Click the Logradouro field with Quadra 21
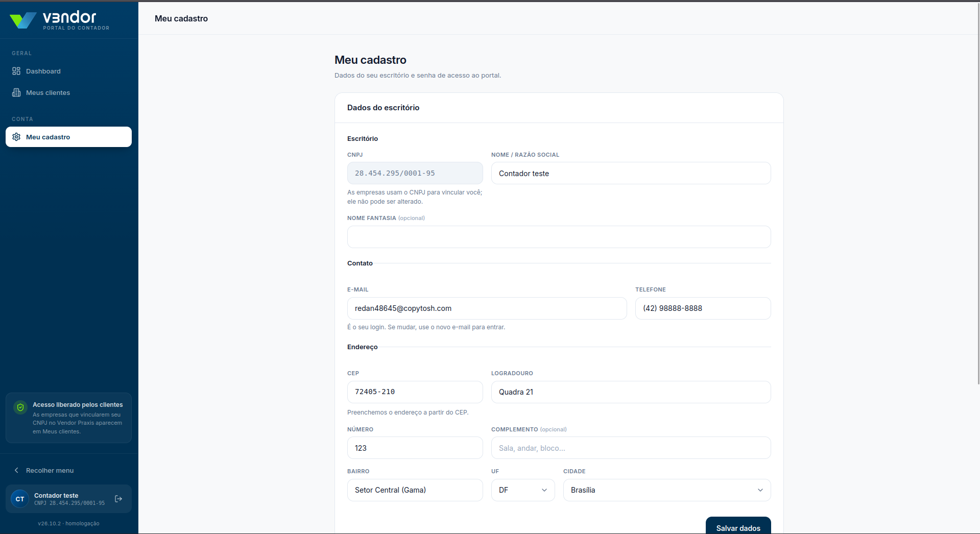 [x=631, y=392]
